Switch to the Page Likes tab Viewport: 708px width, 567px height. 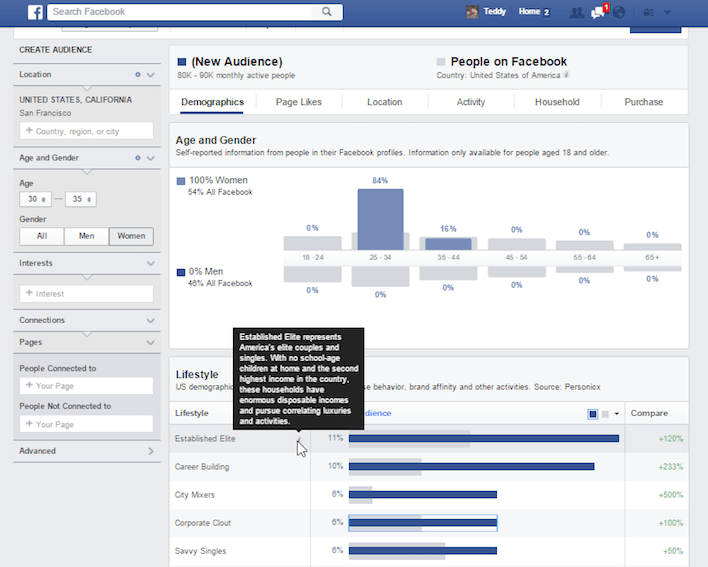[x=298, y=102]
